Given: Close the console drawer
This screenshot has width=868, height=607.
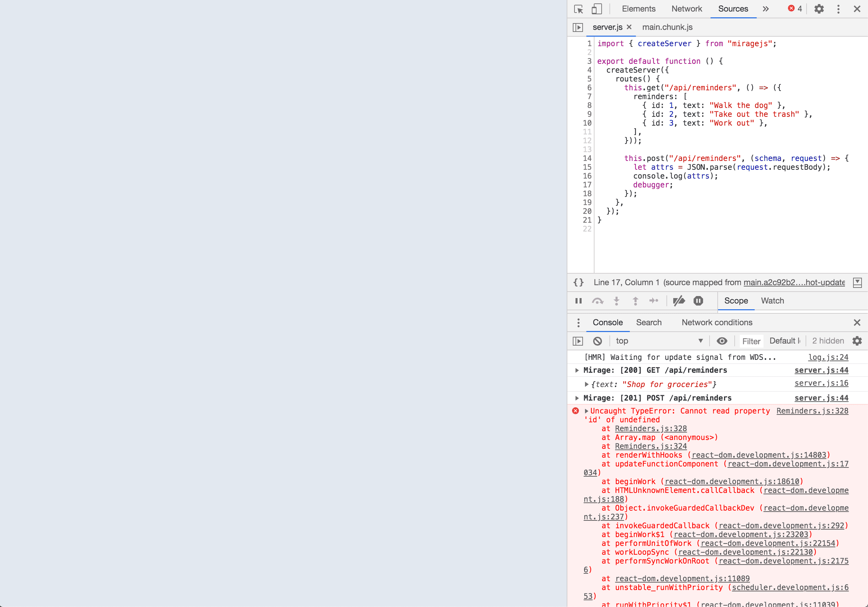Looking at the screenshot, I should [x=857, y=323].
